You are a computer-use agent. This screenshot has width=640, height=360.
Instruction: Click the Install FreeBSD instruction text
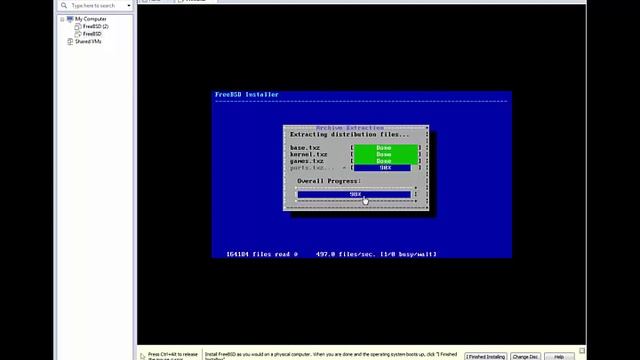(331, 356)
